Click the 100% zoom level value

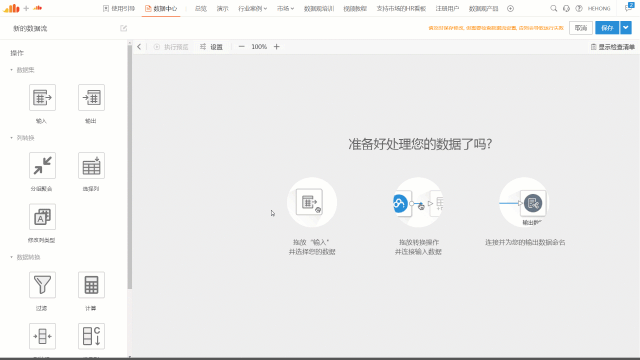point(259,47)
